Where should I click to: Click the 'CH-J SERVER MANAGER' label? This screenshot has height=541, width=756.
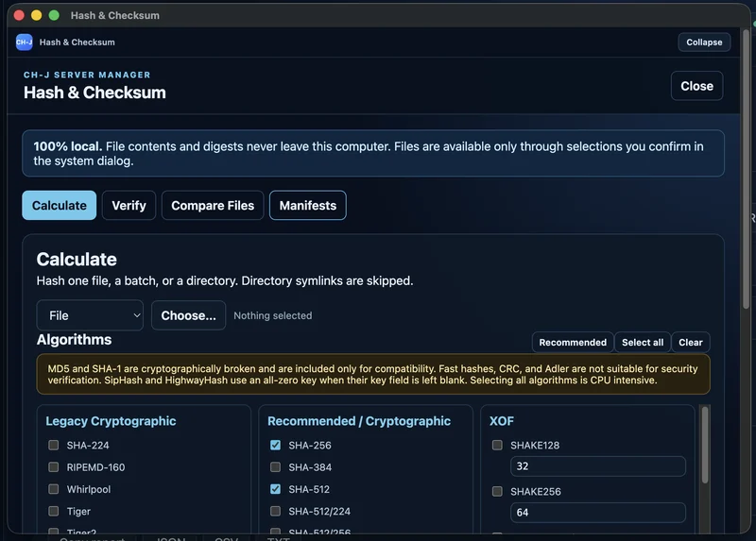point(87,75)
